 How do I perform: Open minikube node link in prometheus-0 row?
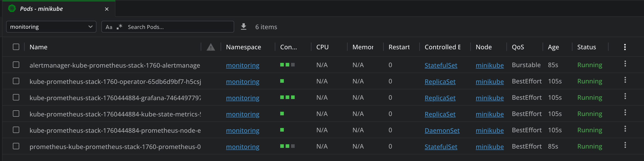490,147
